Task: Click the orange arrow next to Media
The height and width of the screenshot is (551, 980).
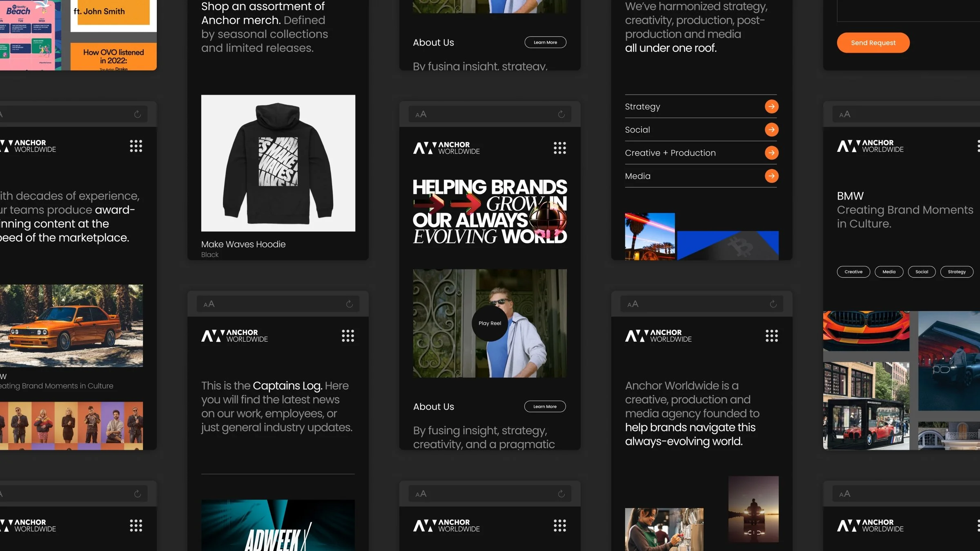Action: (x=771, y=176)
